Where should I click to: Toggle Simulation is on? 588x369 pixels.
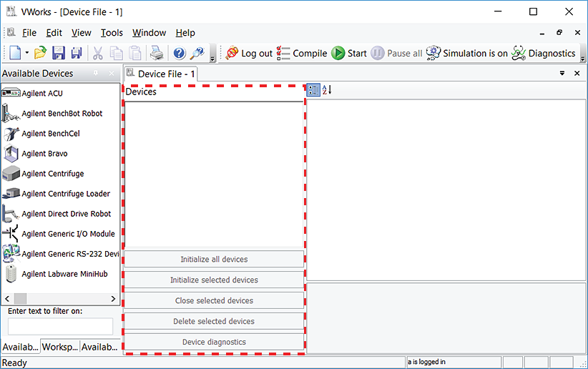point(466,54)
